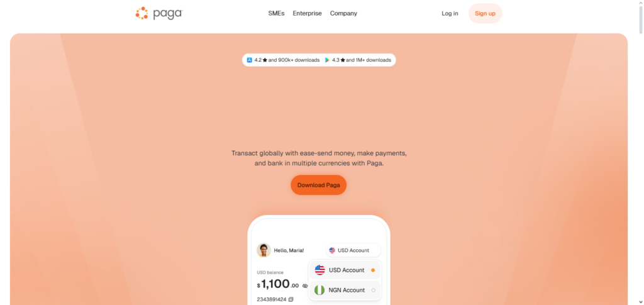Click the Log in link
Screen dimensions: 644x305
tap(450, 14)
